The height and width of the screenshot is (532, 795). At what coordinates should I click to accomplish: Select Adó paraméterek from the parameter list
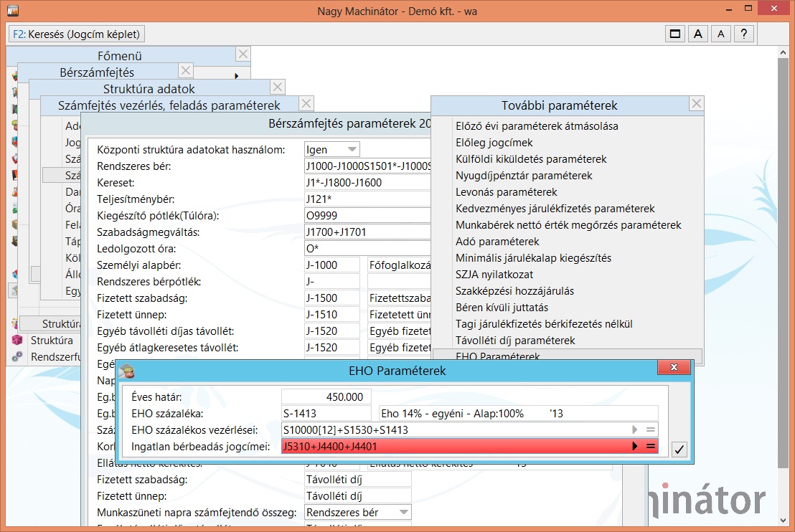point(497,242)
